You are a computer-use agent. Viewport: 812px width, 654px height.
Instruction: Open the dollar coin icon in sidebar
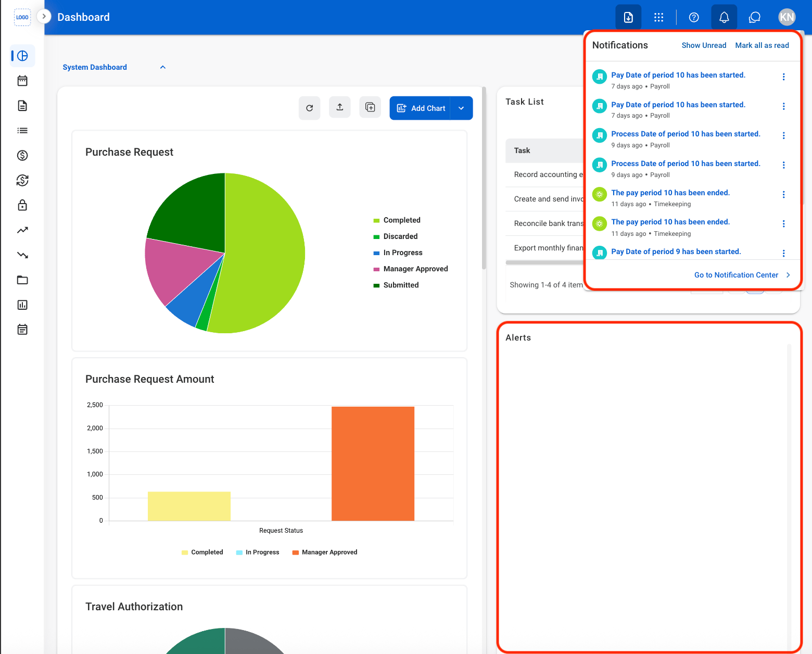22,155
